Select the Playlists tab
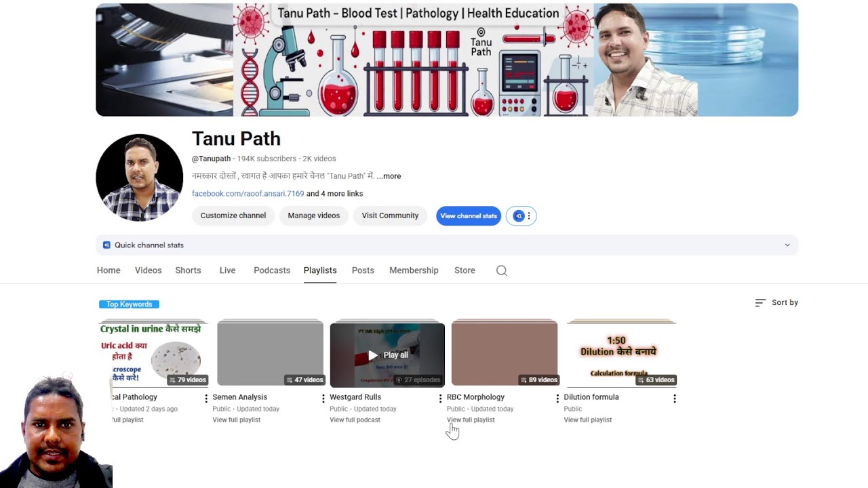Viewport: 868px width, 488px height. pos(320,270)
